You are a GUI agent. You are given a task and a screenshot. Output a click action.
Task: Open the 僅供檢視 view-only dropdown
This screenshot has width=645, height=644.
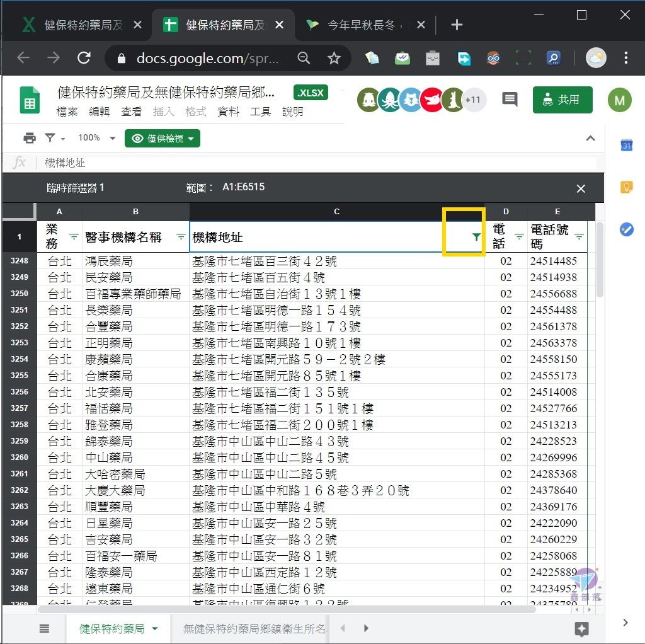point(163,138)
